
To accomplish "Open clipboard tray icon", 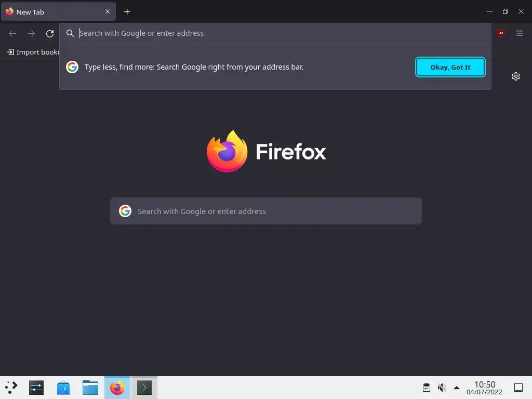I will pyautogui.click(x=427, y=388).
